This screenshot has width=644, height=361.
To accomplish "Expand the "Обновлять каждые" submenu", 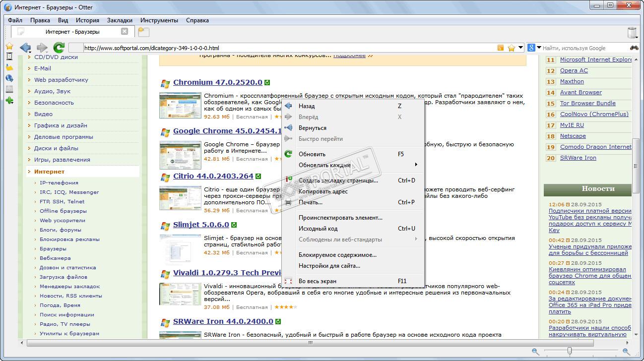I will point(353,165).
